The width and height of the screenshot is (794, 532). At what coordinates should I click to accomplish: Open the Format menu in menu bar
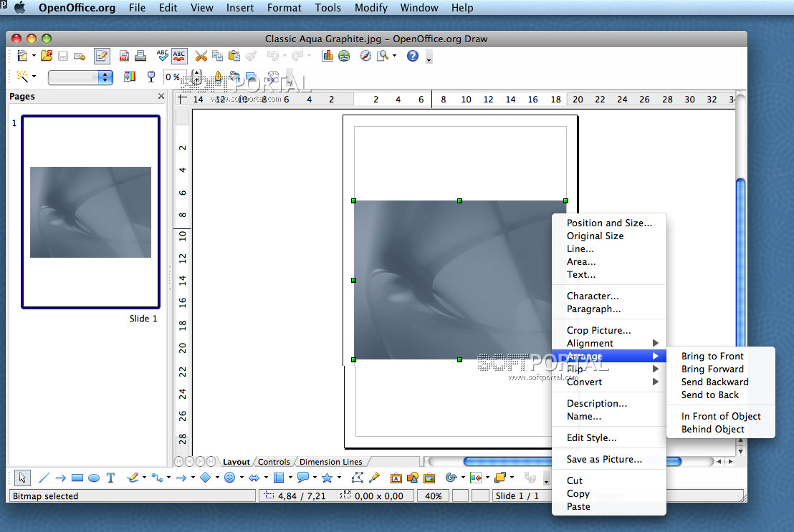coord(284,8)
